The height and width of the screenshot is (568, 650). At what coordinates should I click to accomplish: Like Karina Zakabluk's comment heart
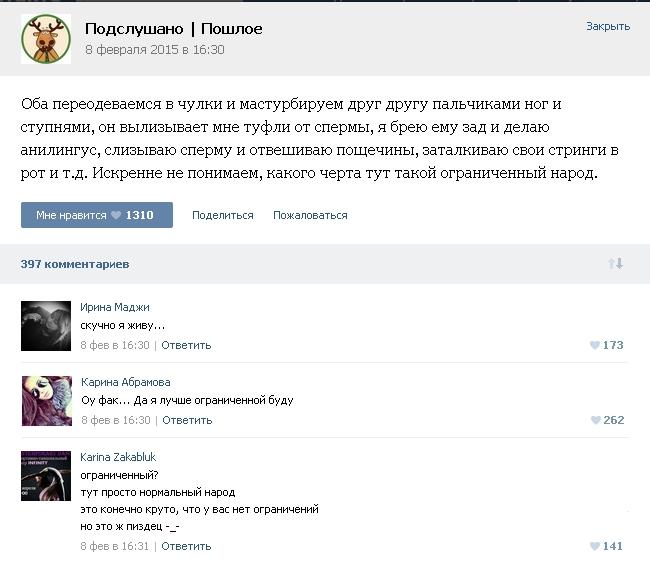(595, 546)
